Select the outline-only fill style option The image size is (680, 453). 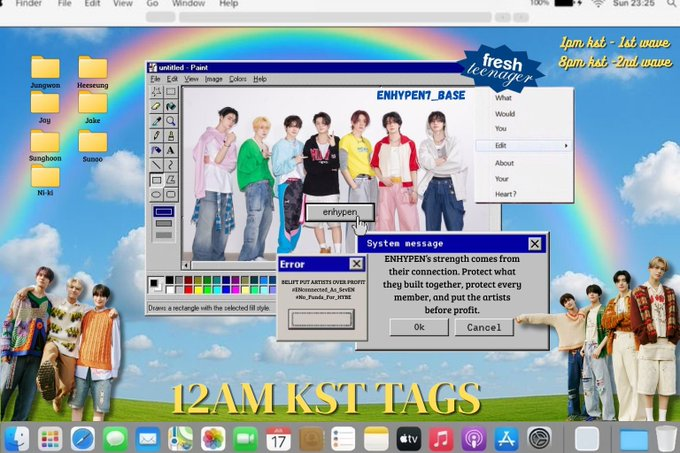tap(163, 212)
